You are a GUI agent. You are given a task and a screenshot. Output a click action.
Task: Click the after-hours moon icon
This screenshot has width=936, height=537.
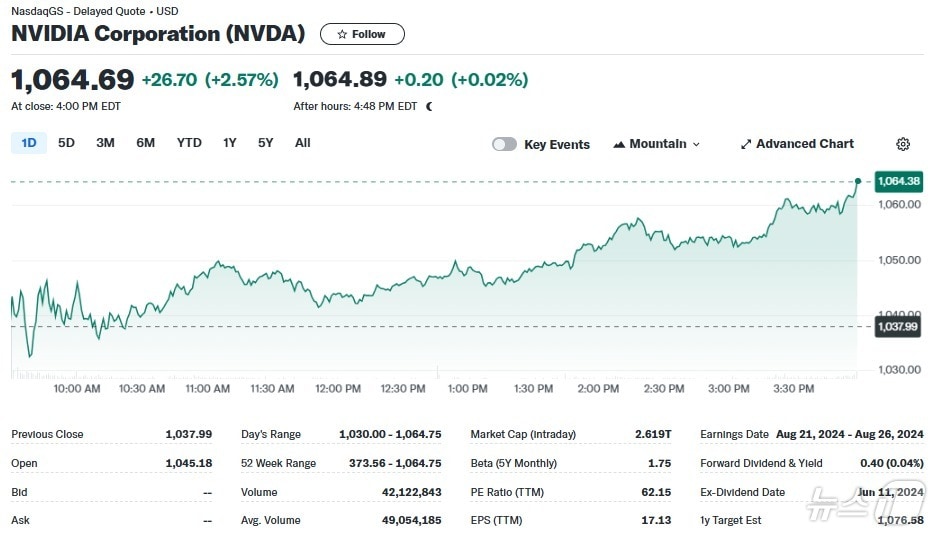click(x=429, y=106)
